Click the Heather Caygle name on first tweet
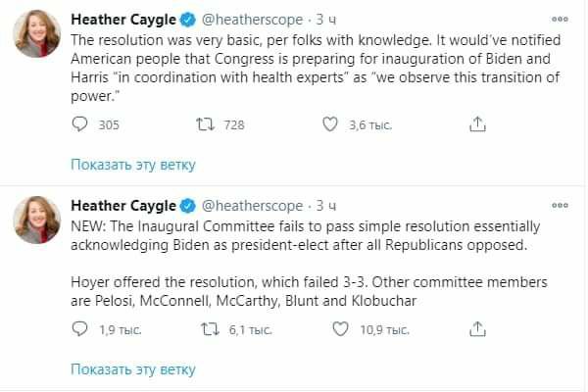This screenshot has height=392, width=588. 123,19
